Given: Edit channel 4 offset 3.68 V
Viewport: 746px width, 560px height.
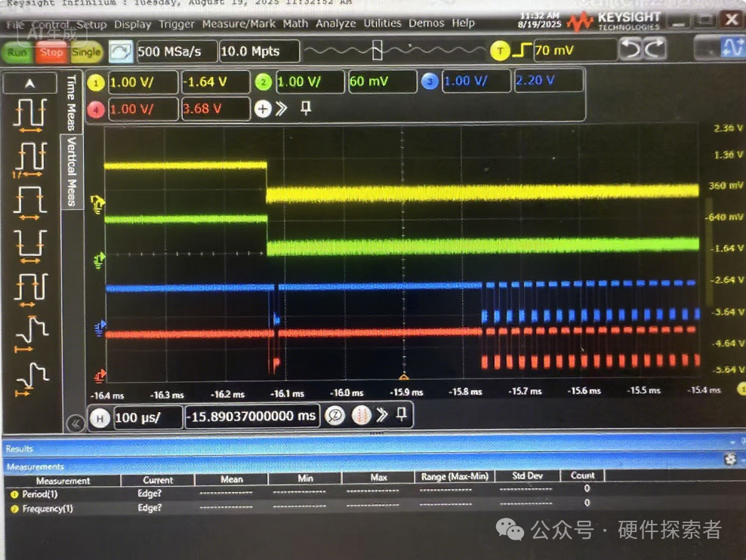Looking at the screenshot, I should [215, 109].
